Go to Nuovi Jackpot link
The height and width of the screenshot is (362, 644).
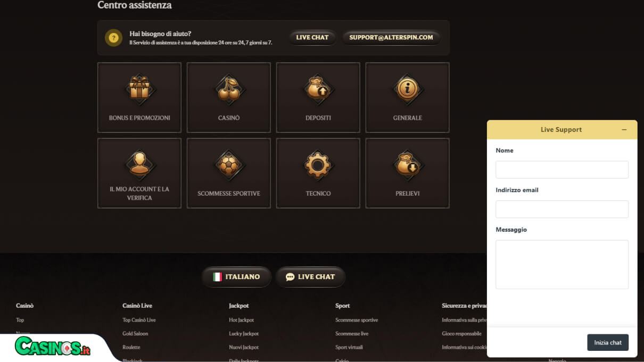[x=244, y=347]
